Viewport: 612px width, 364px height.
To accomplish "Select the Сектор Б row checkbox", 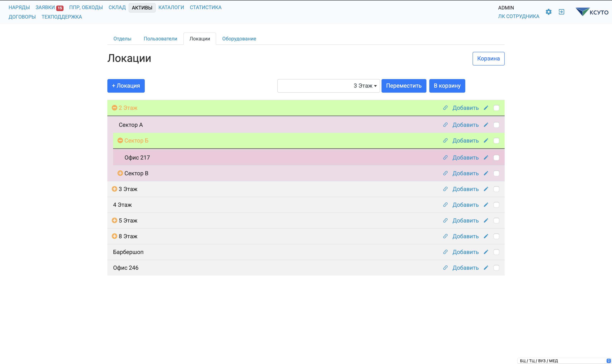I will point(496,141).
